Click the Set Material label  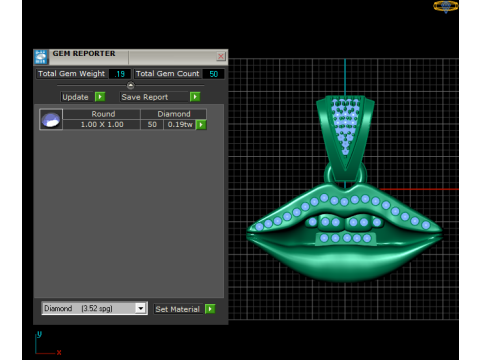(178, 309)
